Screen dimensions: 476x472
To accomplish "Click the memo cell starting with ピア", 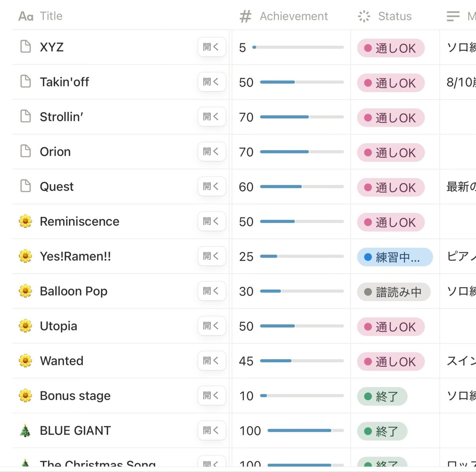I will [458, 256].
